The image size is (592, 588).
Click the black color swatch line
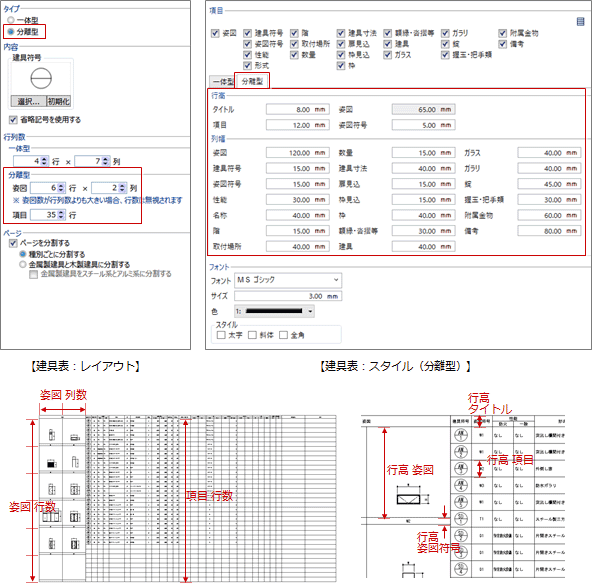click(274, 311)
